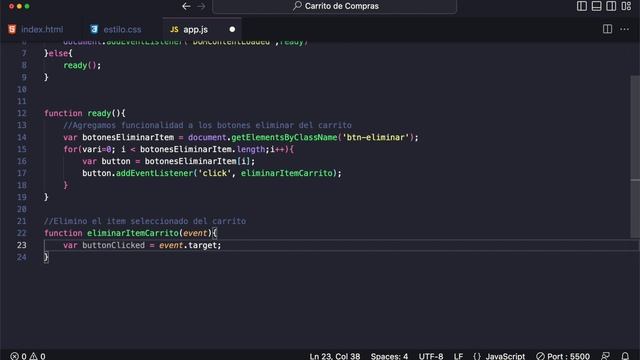Screen dimensions: 640x360
Task: Open errors and warnings in status bar
Action: click(x=28, y=356)
